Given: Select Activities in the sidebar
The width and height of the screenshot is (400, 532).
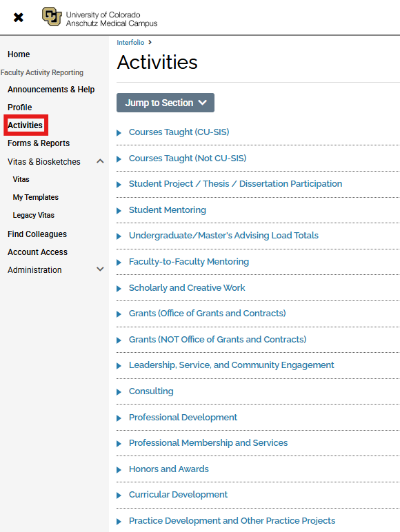Looking at the screenshot, I should pos(25,125).
